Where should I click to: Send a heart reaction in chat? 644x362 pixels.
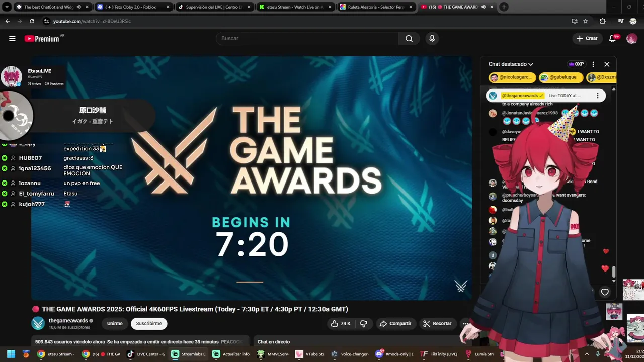click(605, 292)
